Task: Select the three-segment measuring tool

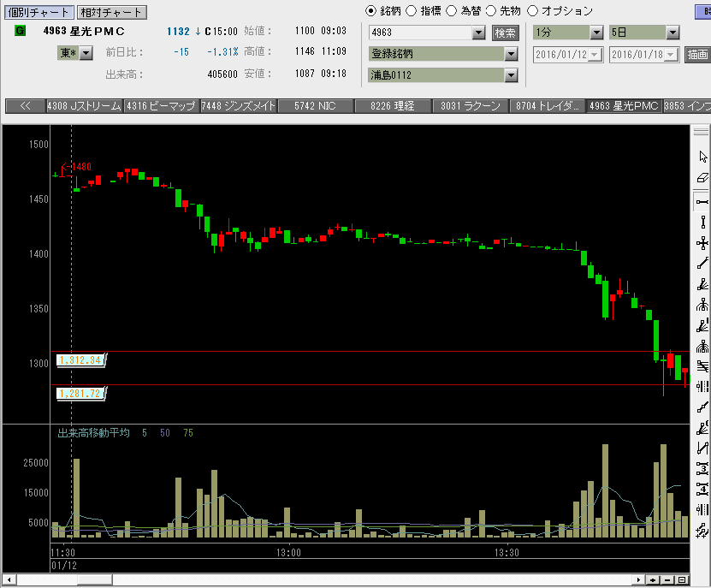Action: pos(702,469)
